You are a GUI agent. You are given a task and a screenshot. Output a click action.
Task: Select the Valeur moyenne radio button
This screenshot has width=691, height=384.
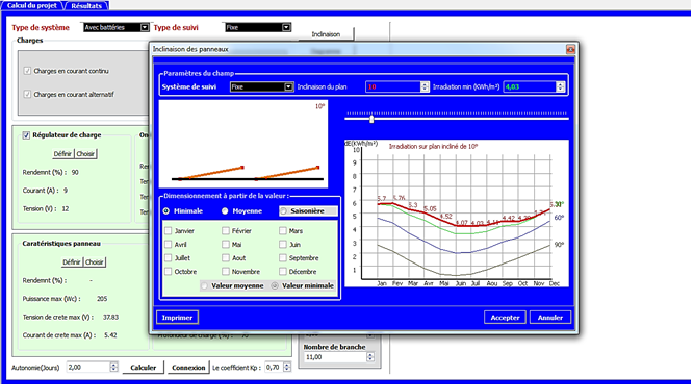(204, 286)
